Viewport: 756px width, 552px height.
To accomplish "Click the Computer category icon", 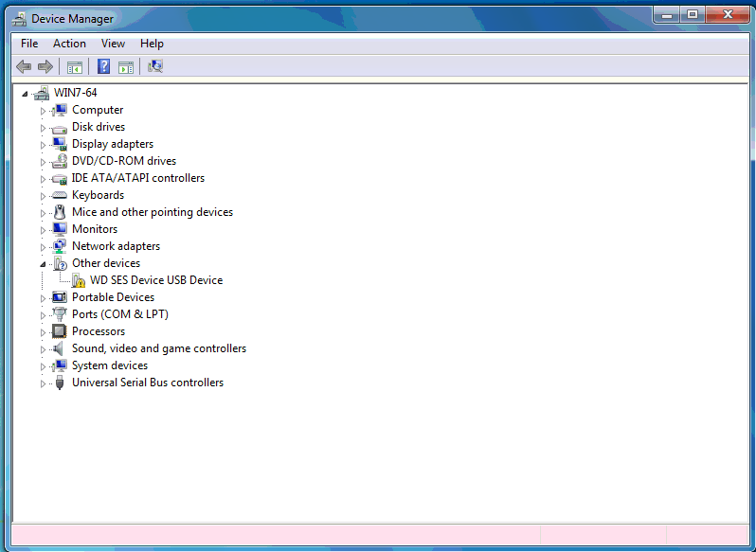I will pyautogui.click(x=60, y=110).
